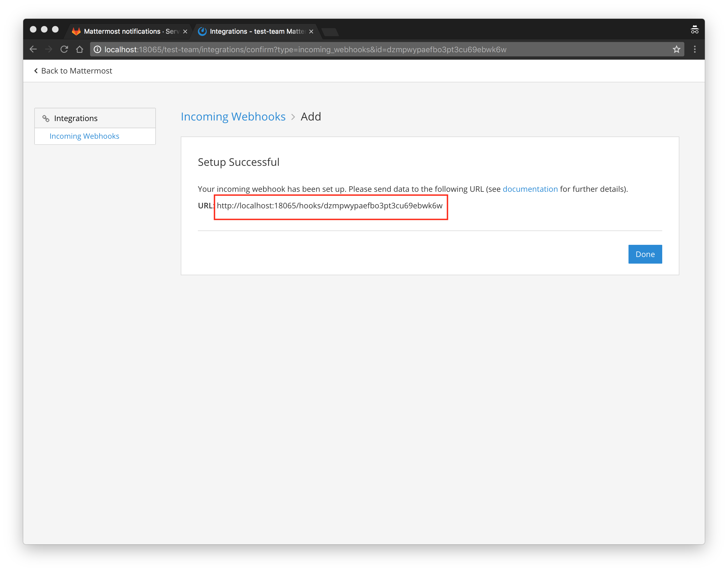The image size is (728, 572).
Task: Click the Incoming Webhooks breadcrumb heading
Action: 233,117
